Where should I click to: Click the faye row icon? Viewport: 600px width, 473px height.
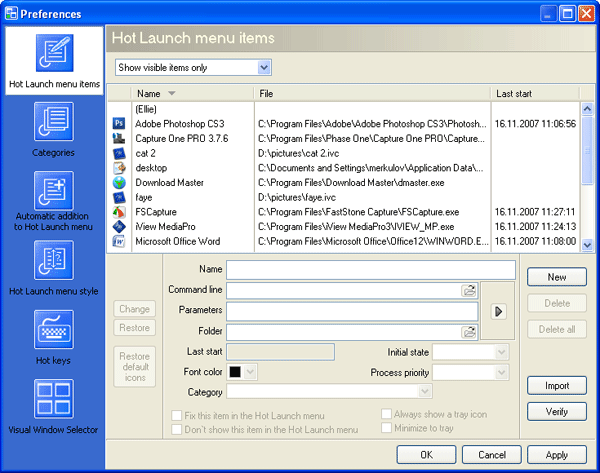pos(119,197)
